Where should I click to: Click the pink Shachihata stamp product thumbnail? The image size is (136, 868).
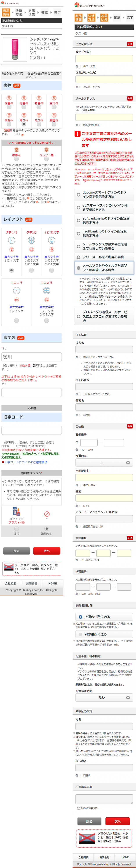pos(15,49)
